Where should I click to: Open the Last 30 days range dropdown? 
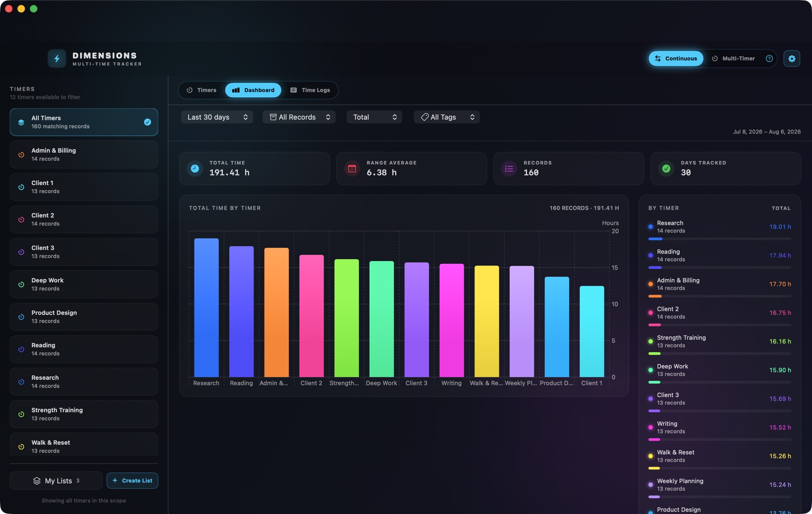coord(217,117)
